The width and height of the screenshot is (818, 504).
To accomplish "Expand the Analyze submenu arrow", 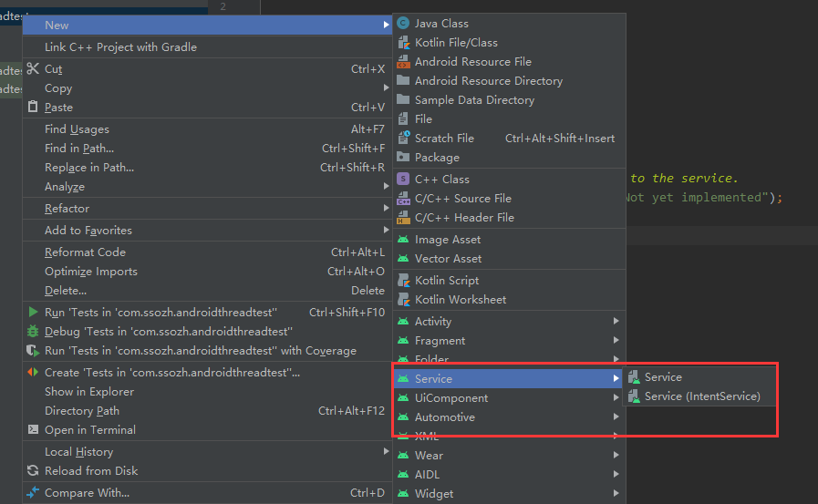I will (x=386, y=186).
